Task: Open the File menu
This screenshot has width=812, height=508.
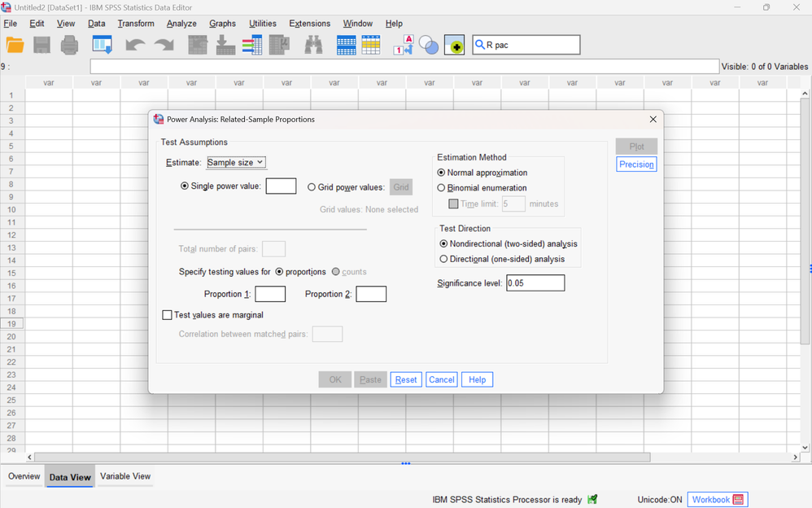Action: [x=11, y=24]
